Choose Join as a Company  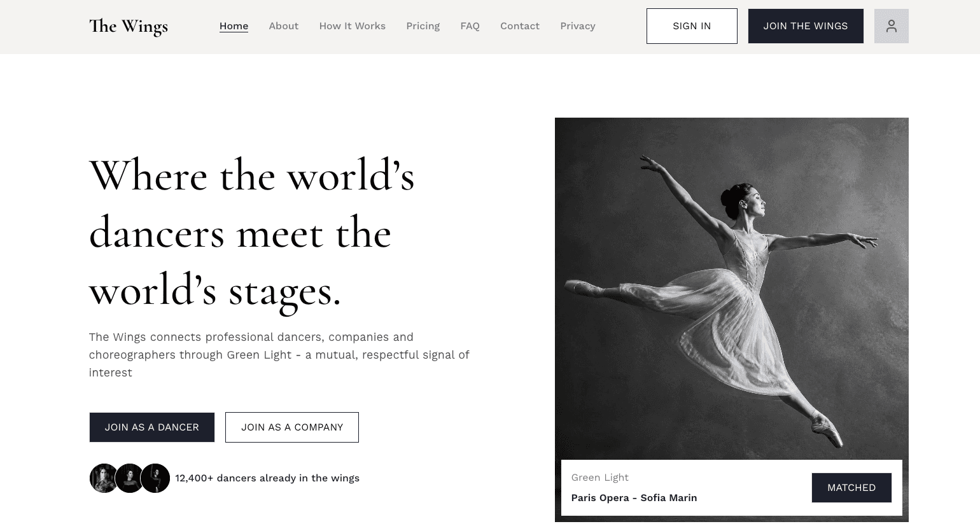pos(292,427)
